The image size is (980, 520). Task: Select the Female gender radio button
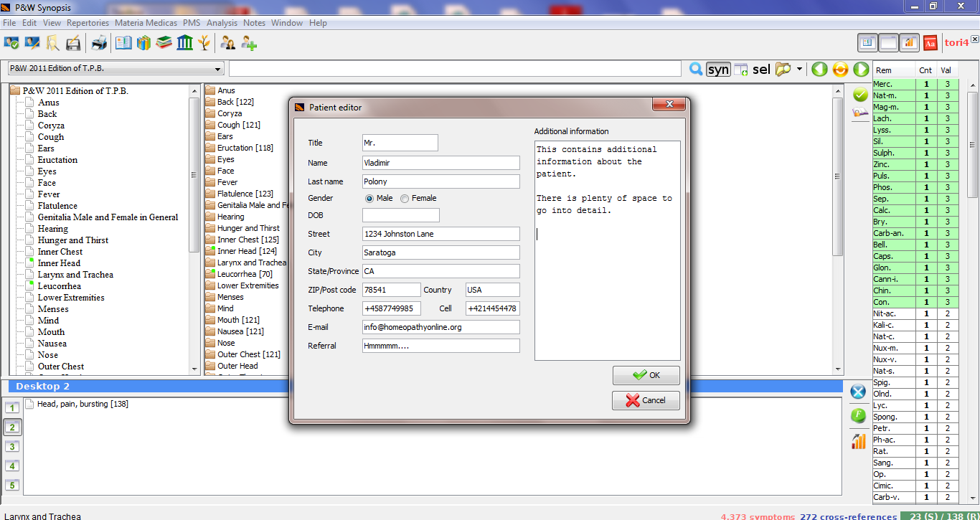point(405,199)
